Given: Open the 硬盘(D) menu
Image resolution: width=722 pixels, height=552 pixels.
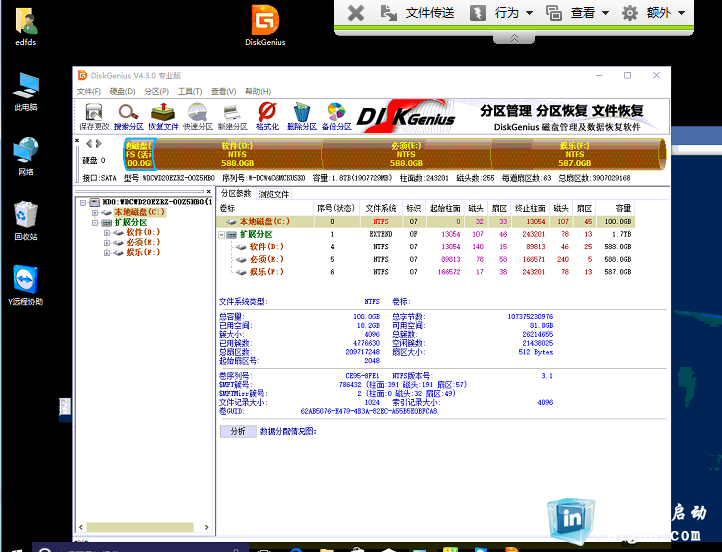Looking at the screenshot, I should [x=122, y=91].
